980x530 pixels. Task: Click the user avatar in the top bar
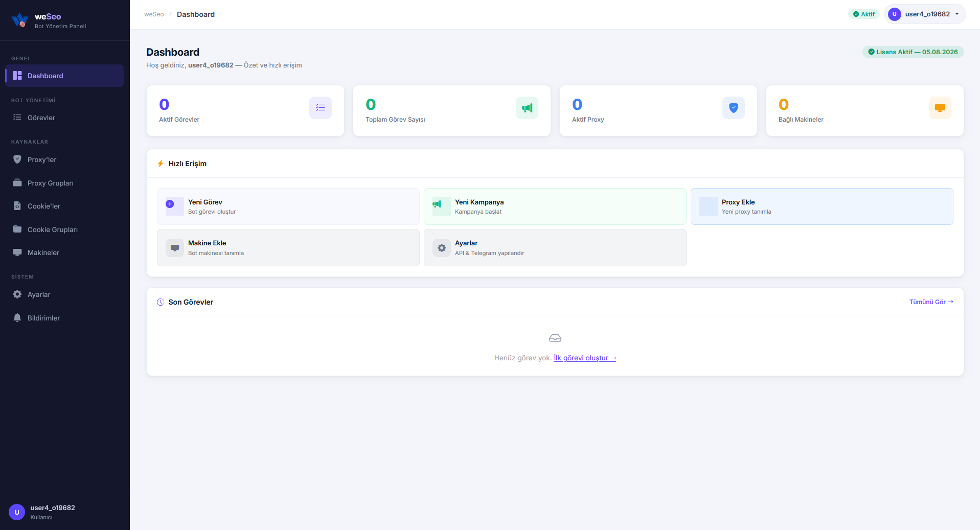coord(895,14)
